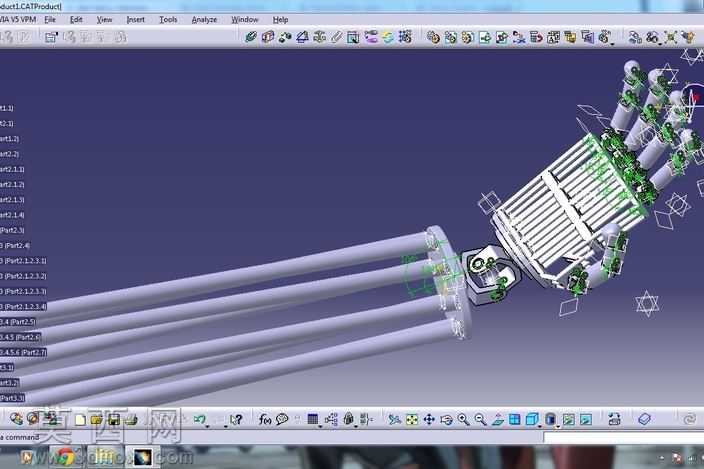
Task: Select the tree node '(Part3.3)'
Action: coord(13,398)
